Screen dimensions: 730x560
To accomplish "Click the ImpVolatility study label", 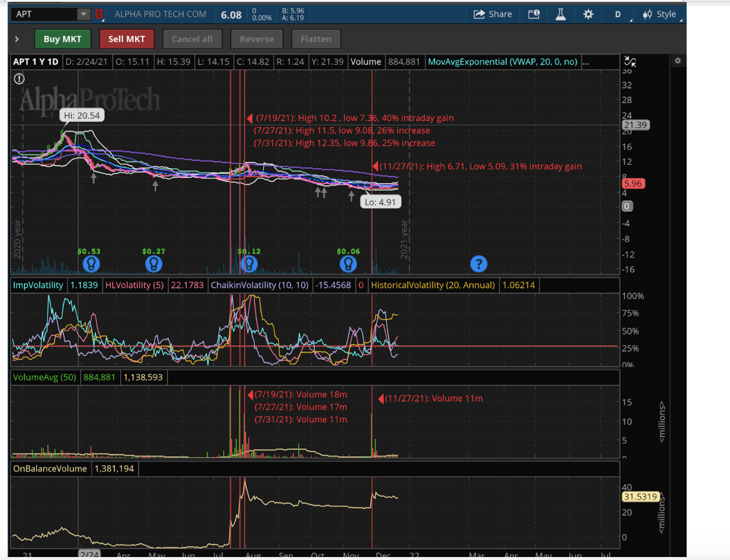I will (38, 285).
